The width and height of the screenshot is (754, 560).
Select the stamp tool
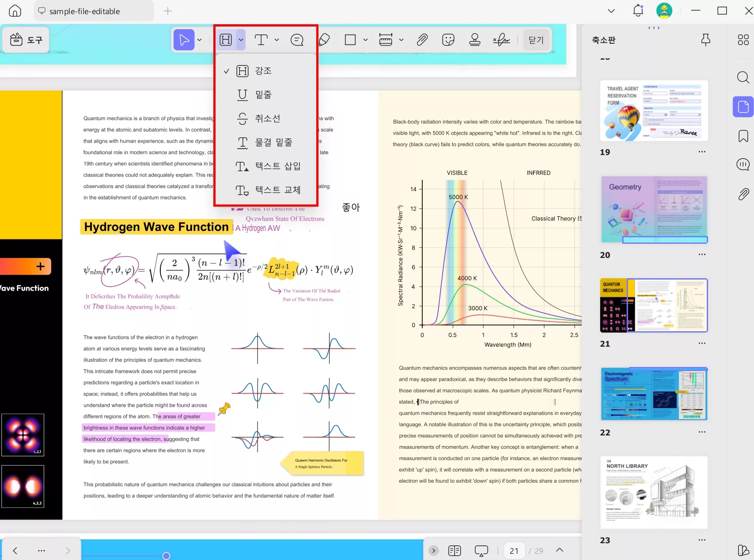coord(475,40)
